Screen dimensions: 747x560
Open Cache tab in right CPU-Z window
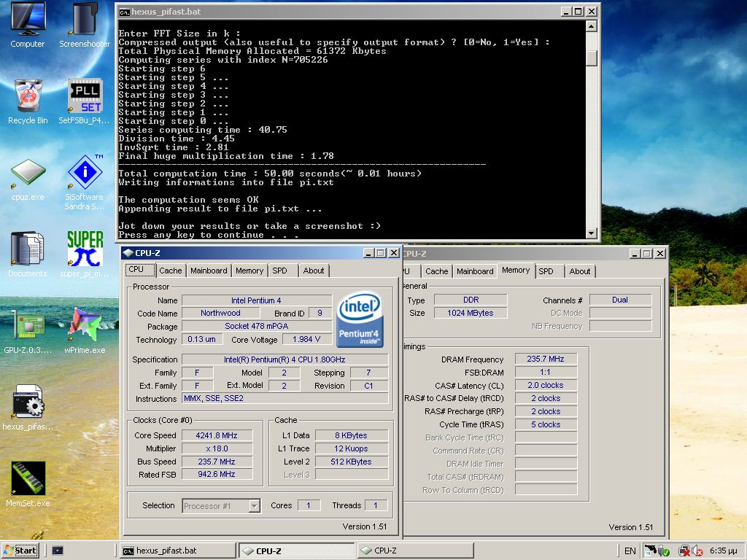tap(437, 271)
